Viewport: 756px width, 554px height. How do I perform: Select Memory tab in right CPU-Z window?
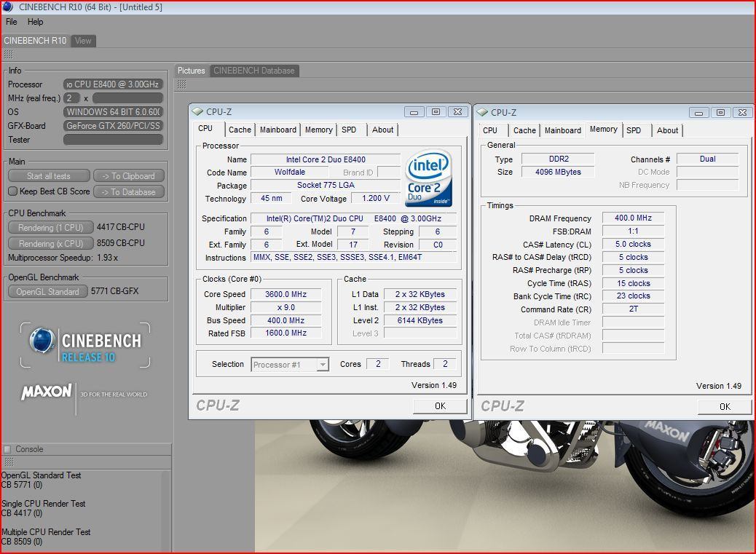click(x=603, y=129)
